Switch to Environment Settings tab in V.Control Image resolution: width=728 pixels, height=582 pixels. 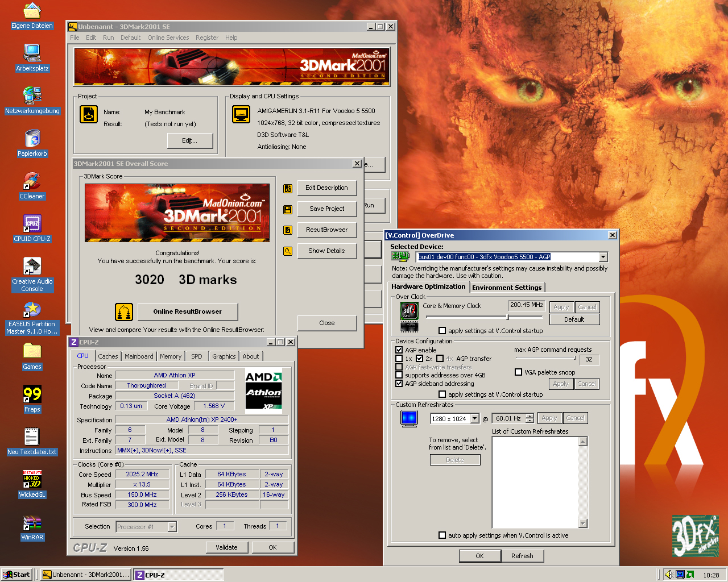pyautogui.click(x=507, y=288)
